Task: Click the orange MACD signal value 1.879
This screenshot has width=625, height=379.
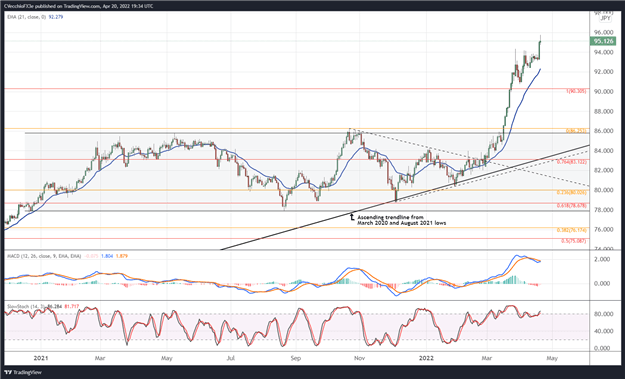Action: [122, 256]
